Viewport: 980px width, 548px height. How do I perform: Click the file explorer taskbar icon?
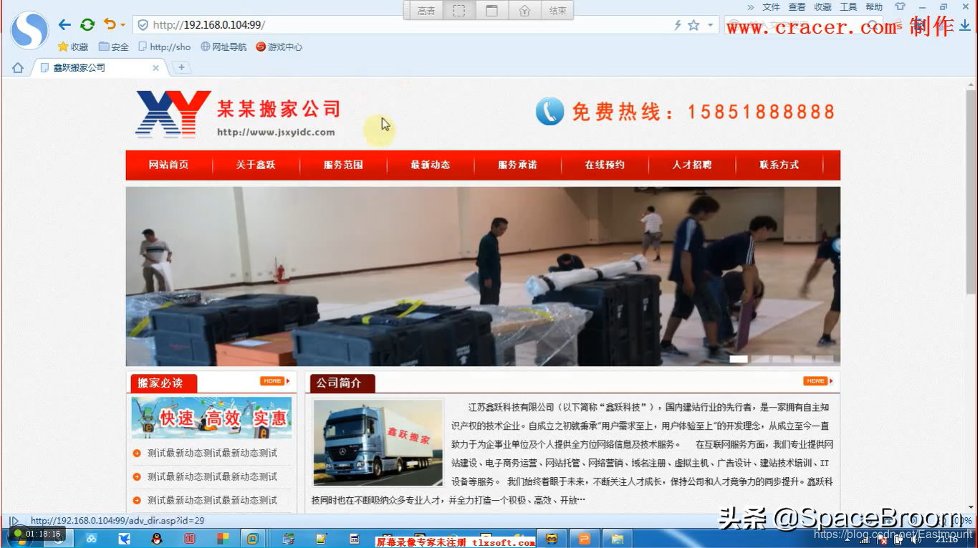point(617,539)
